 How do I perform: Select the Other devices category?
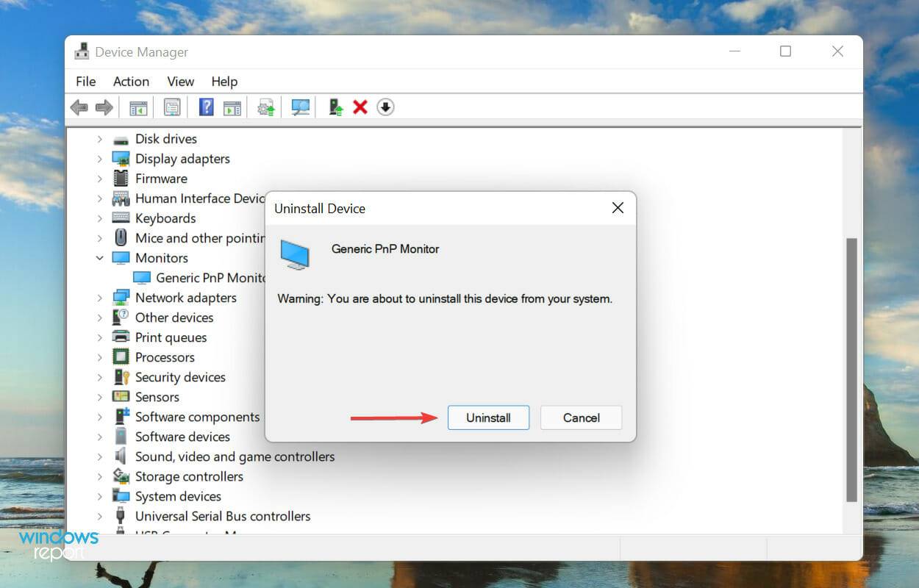174,317
